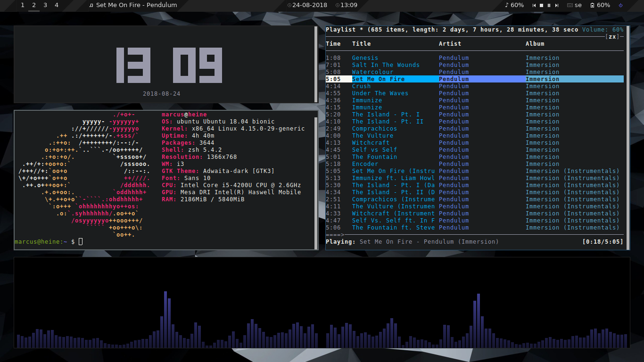Image resolution: width=644 pixels, height=362 pixels.
Task: Select the 4:34 The Island instrumental track
Action: tap(474, 192)
